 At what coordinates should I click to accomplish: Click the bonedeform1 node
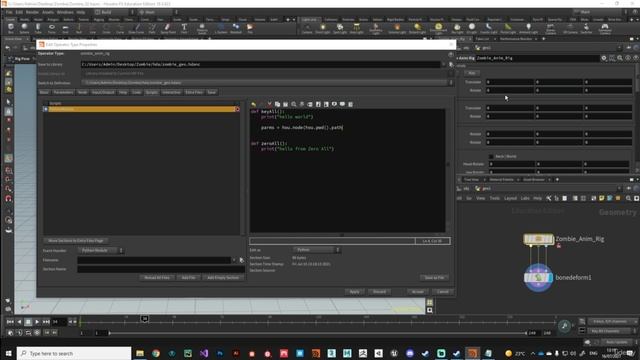pyautogui.click(x=538, y=278)
